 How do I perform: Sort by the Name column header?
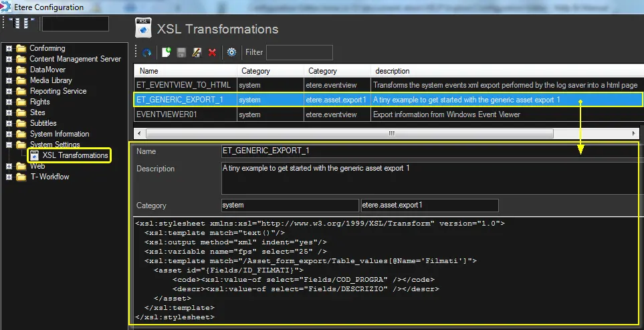click(185, 71)
